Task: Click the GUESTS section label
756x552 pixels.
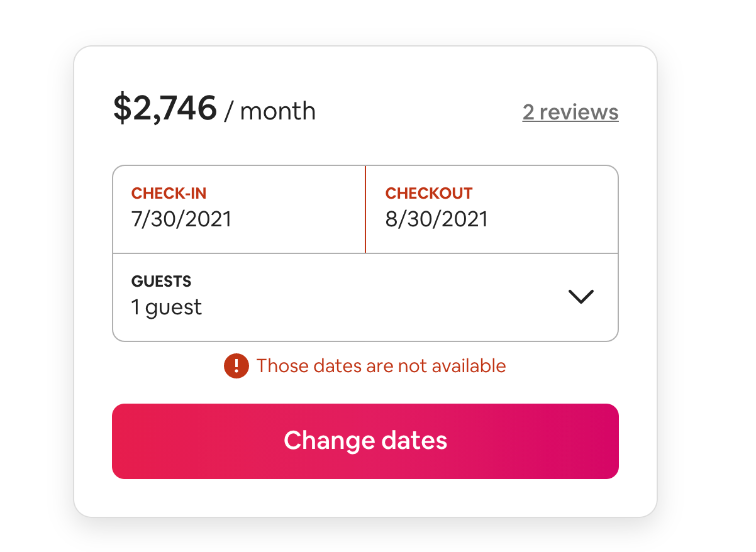Action: coord(161,282)
